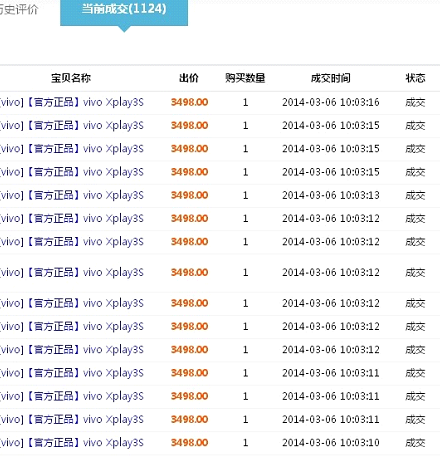Click the 购买数量 column header

coord(245,78)
